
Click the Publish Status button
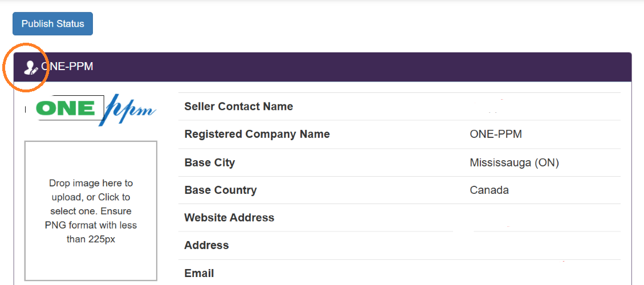[x=52, y=24]
